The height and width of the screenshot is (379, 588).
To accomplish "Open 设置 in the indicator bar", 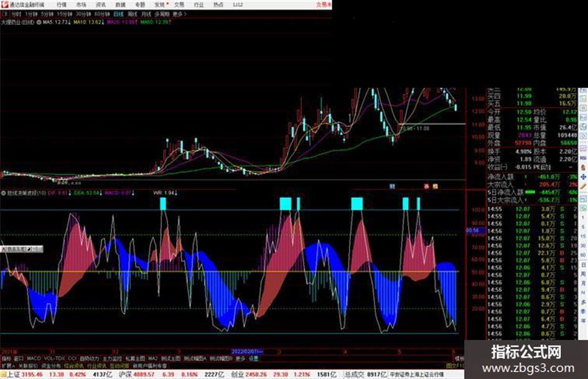I will [253, 358].
